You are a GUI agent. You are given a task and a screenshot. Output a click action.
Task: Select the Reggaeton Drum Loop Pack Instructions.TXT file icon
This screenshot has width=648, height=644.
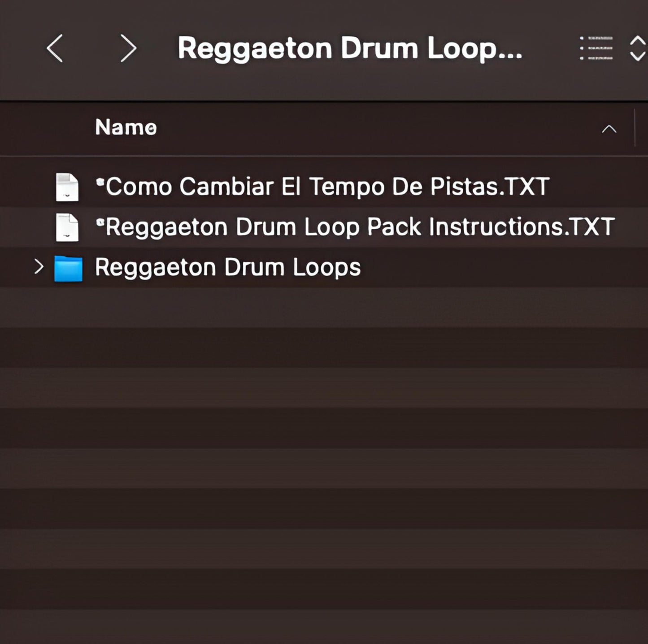[67, 227]
